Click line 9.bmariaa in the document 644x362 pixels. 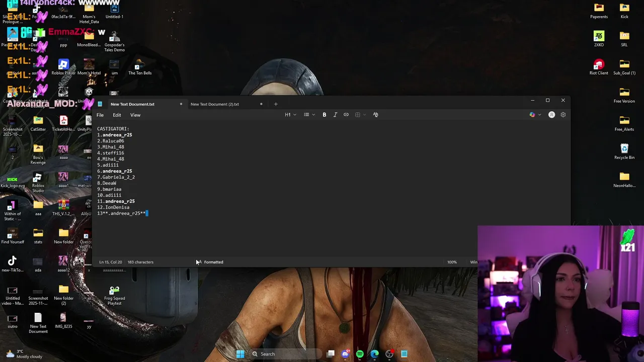coord(109,189)
